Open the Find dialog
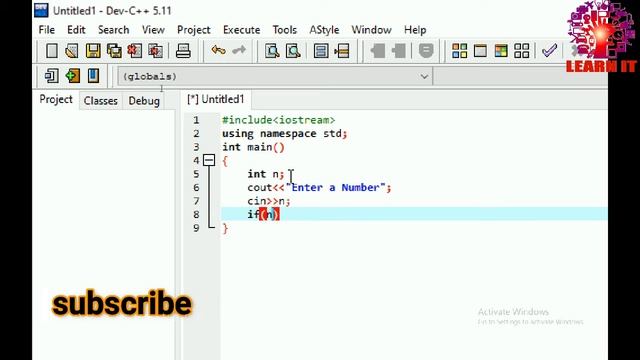640x360 pixels. pos(272,51)
